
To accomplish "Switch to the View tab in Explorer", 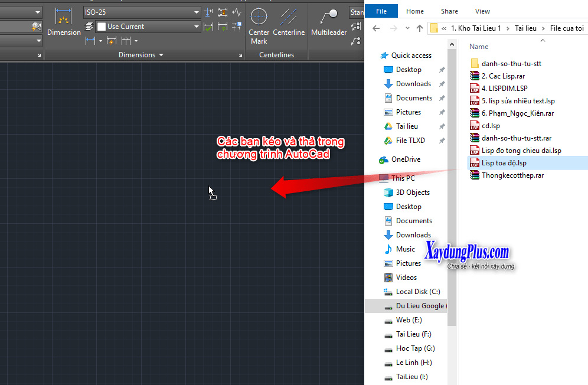I will click(x=482, y=11).
